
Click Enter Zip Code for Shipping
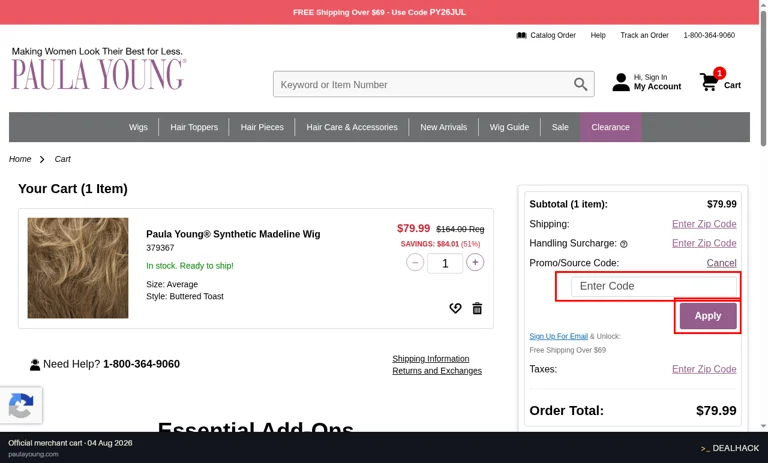704,224
